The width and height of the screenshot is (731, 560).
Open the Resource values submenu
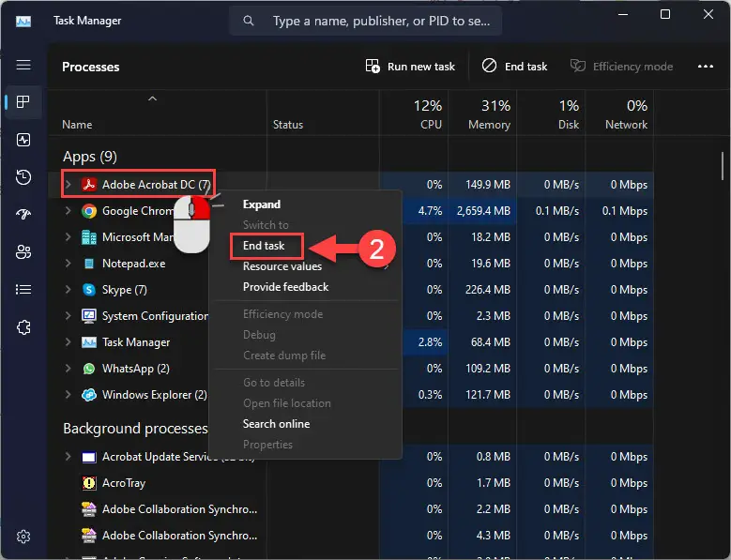(x=306, y=266)
